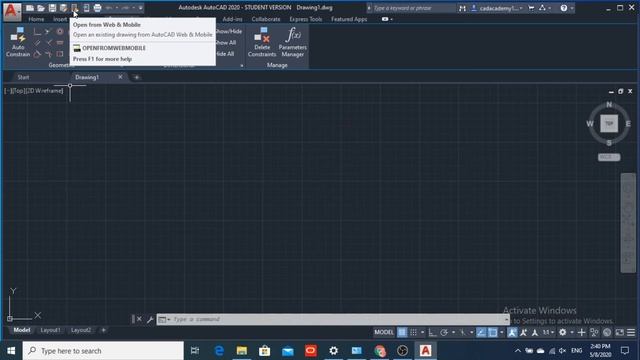This screenshot has width=640, height=360.
Task: Click the TOP face of the ViewCube
Action: (x=609, y=123)
